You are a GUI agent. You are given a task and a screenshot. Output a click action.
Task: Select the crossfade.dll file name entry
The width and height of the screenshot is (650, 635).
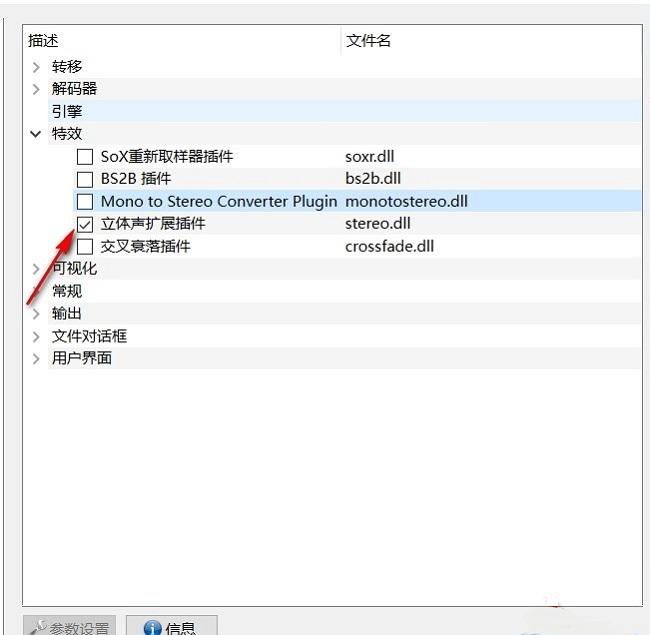tap(387, 246)
